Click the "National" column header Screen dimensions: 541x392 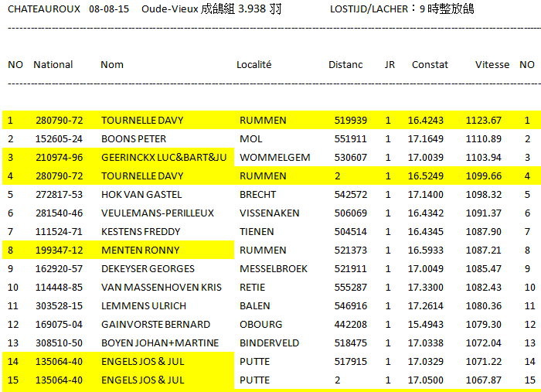coord(53,65)
